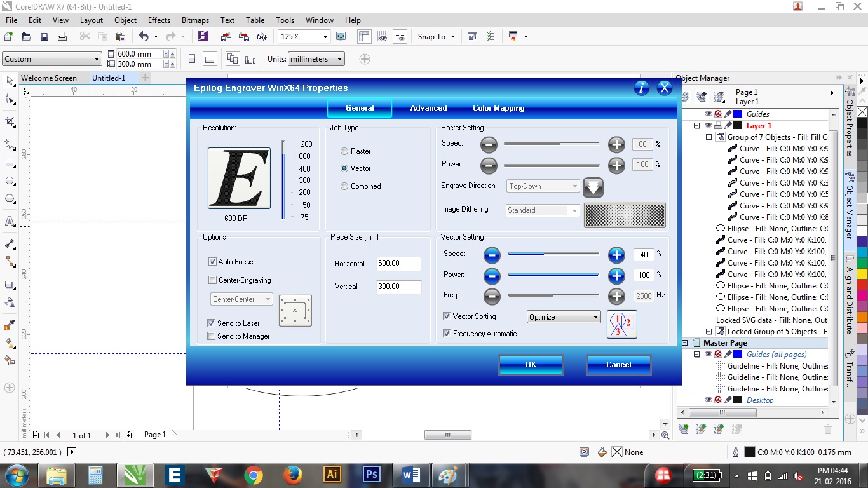The image size is (868, 488).
Task: Set page to portrait orientation
Action: 192,59
